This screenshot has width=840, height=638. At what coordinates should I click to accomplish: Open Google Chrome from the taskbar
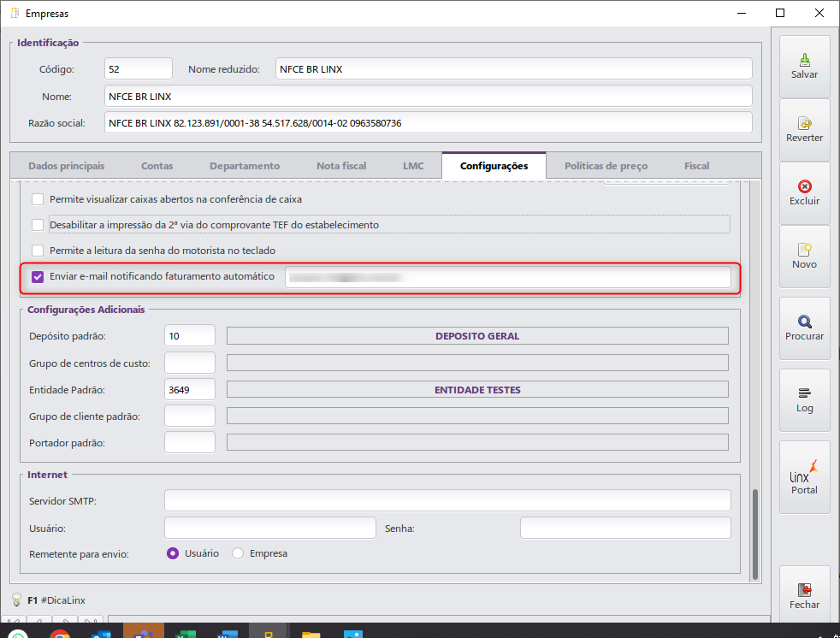(x=60, y=633)
